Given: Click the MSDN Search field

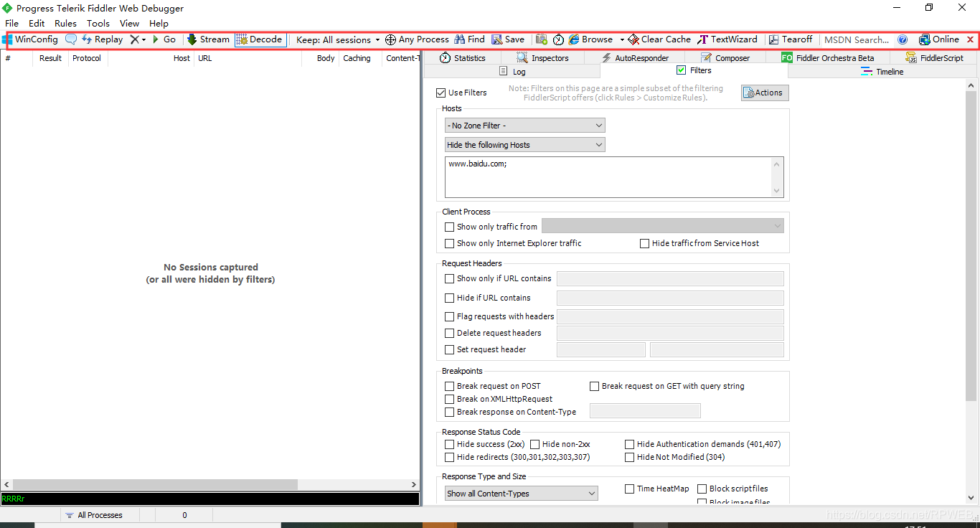Looking at the screenshot, I should tap(857, 39).
